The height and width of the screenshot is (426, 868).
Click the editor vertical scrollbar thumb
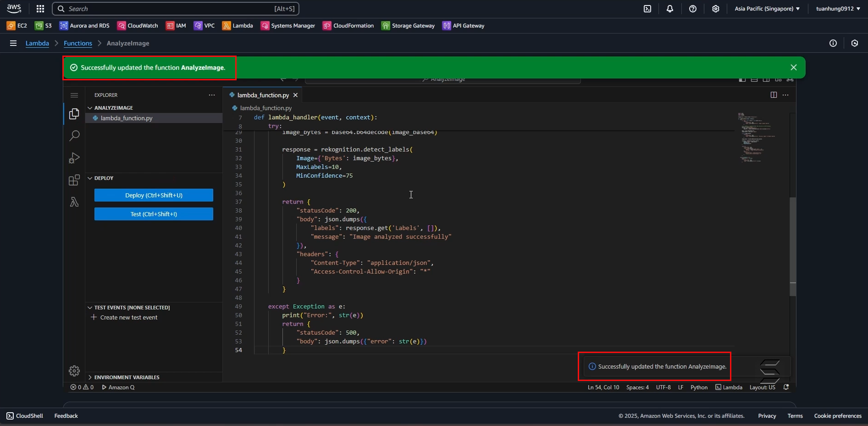[793, 246]
